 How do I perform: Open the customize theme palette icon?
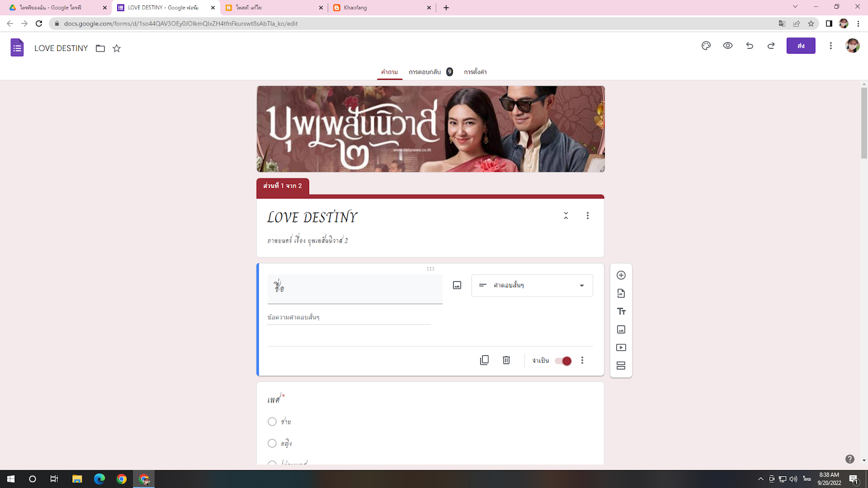coord(706,46)
